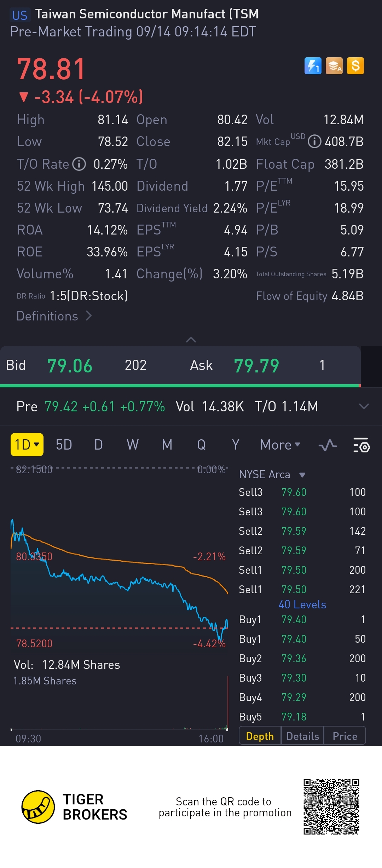Viewport: 382px width, 868px height.
Task: Tap the orange stacked layers icon
Action: tap(334, 66)
